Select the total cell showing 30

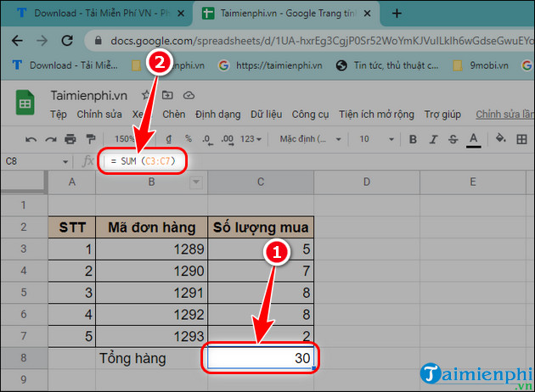[261, 358]
